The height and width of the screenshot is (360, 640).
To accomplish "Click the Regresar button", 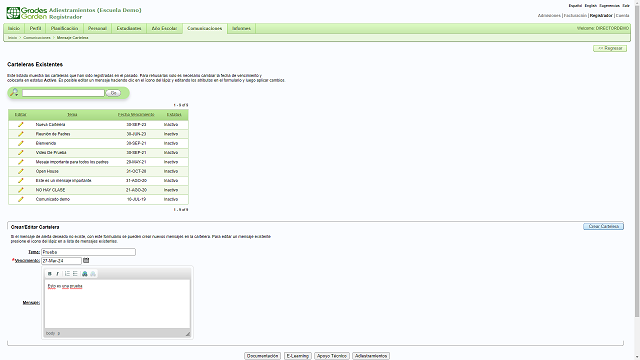I will 610,49.
